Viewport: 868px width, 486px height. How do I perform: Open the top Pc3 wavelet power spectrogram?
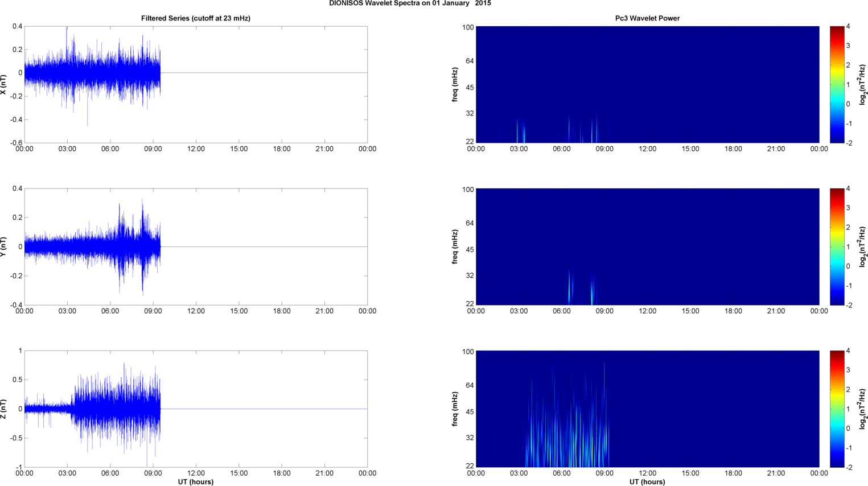coord(647,85)
